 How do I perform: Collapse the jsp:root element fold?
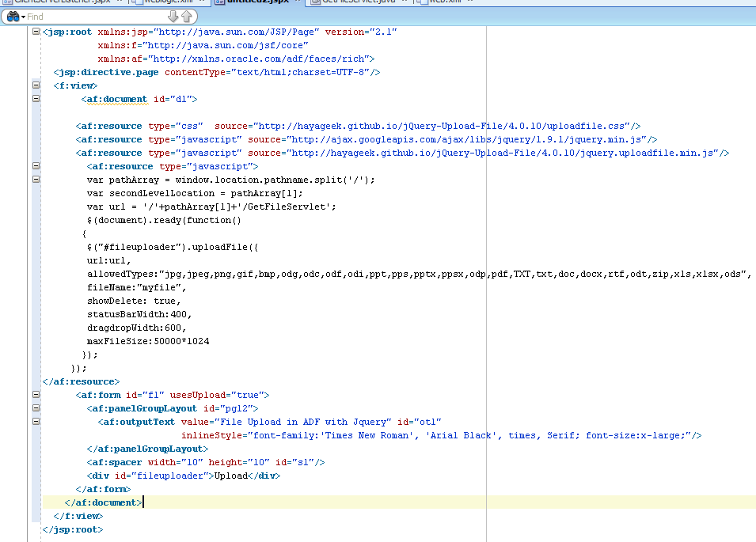pyautogui.click(x=36, y=32)
